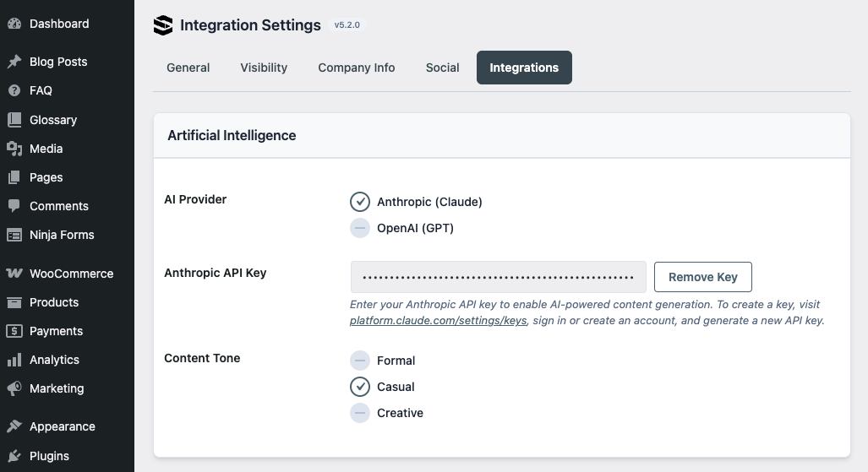Click the Products archive box icon
The height and width of the screenshot is (472, 868).
[14, 302]
